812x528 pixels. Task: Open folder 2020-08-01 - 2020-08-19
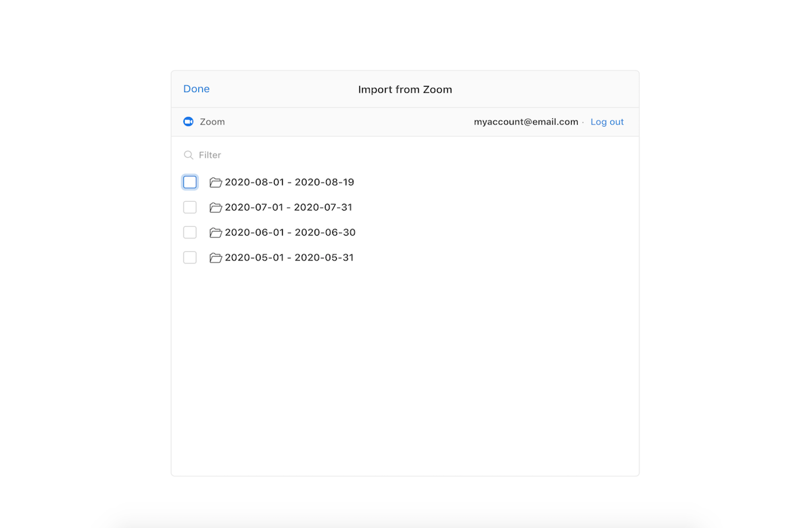(290, 182)
